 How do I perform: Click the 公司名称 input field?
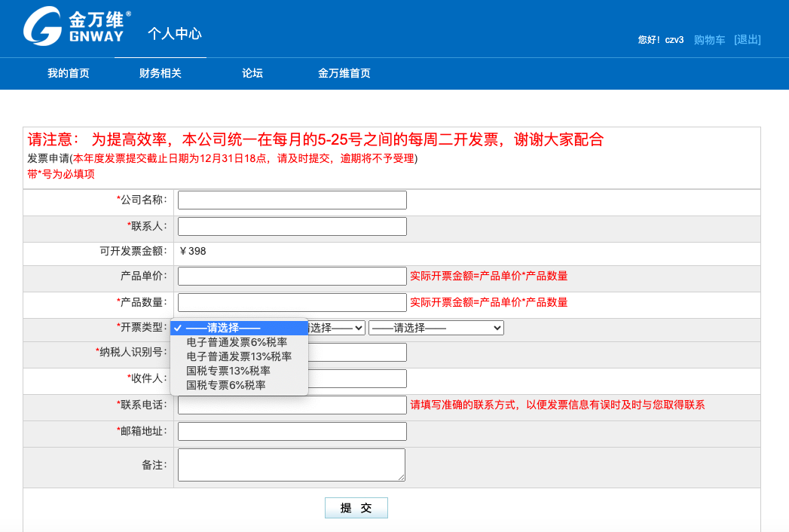292,200
